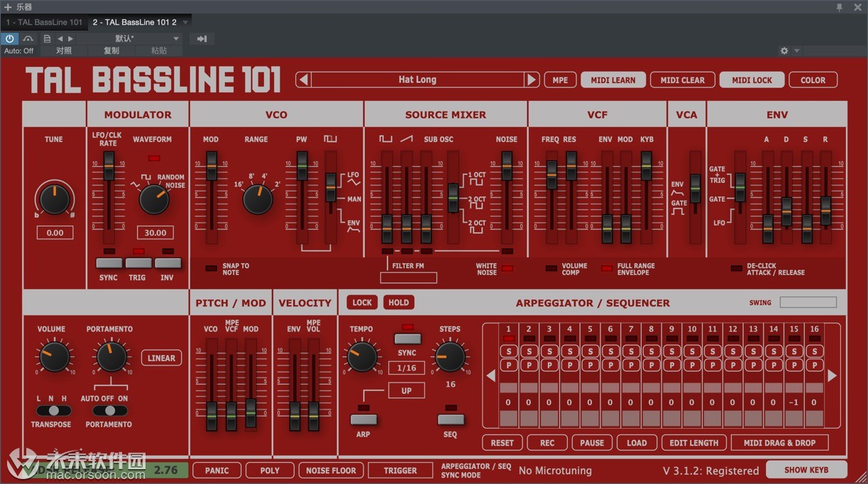The width and height of the screenshot is (868, 484).
Task: Shift sequencer steps right with arrow
Action: pos(833,376)
